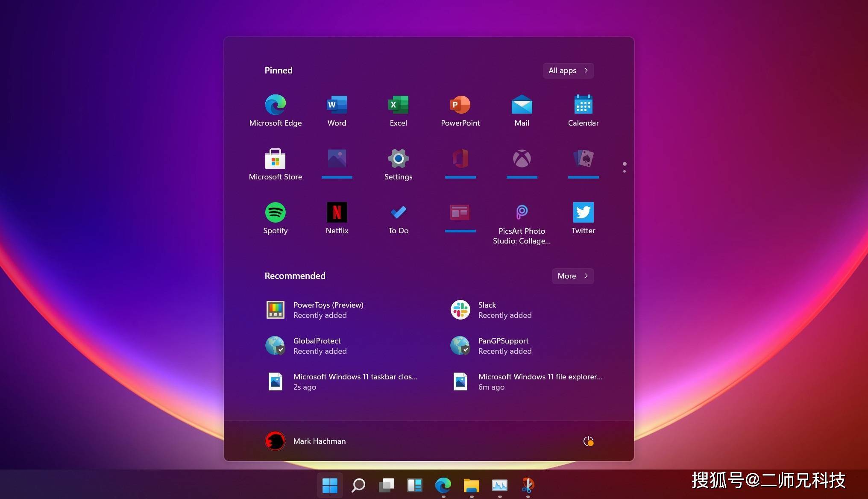The height and width of the screenshot is (499, 868).
Task: Expand All apps list
Action: [568, 70]
